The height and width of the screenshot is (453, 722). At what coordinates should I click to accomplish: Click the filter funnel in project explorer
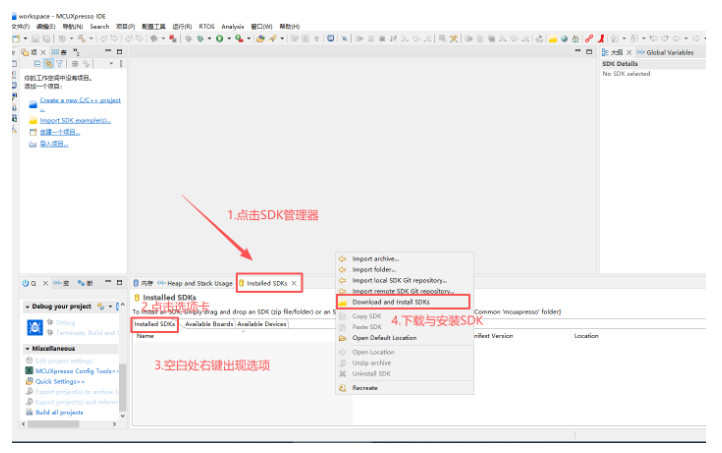click(x=59, y=64)
